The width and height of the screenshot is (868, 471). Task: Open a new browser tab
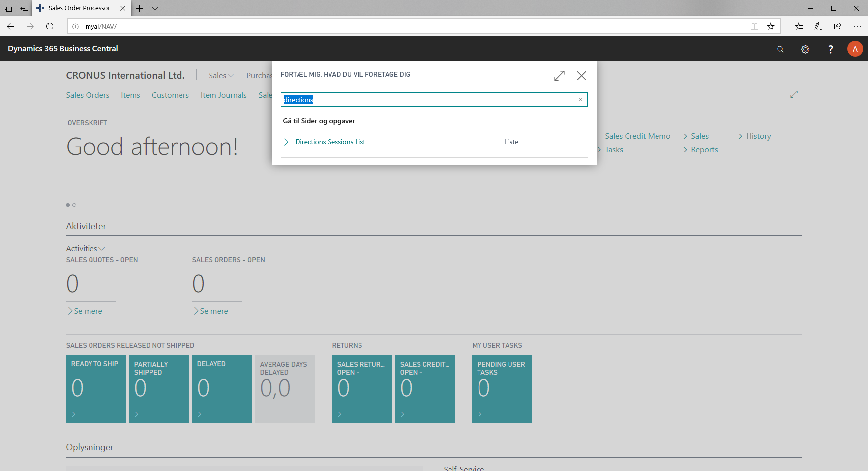tap(140, 8)
